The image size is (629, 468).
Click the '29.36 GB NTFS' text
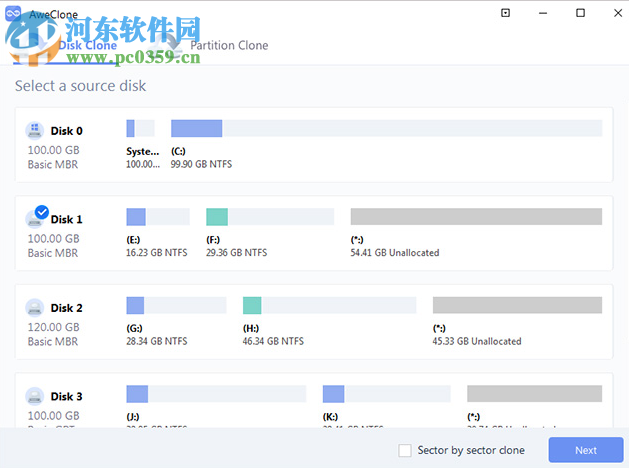(x=236, y=253)
